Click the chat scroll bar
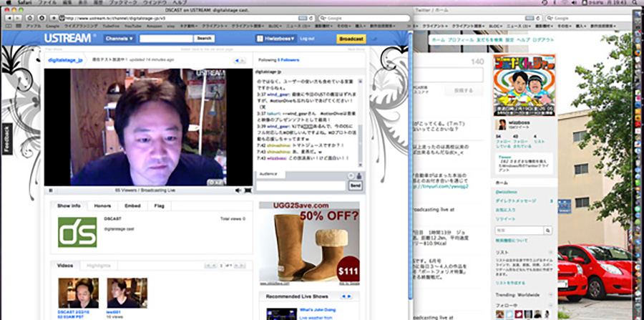644x320 pixels. (360, 122)
